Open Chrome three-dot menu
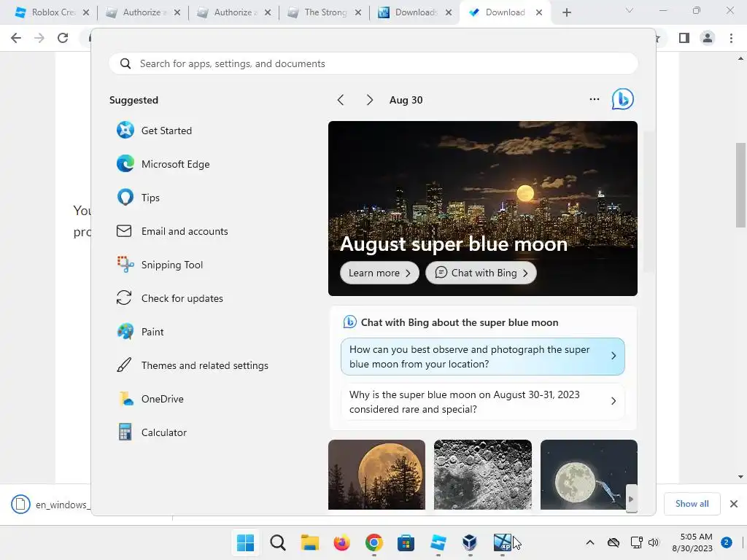This screenshot has height=560, width=747. 731,38
